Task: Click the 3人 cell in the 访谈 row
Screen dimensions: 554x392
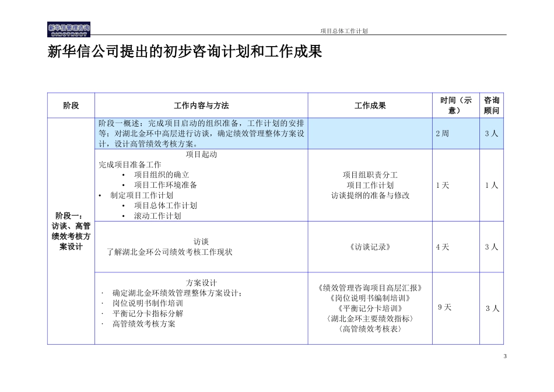Action: pyautogui.click(x=492, y=247)
